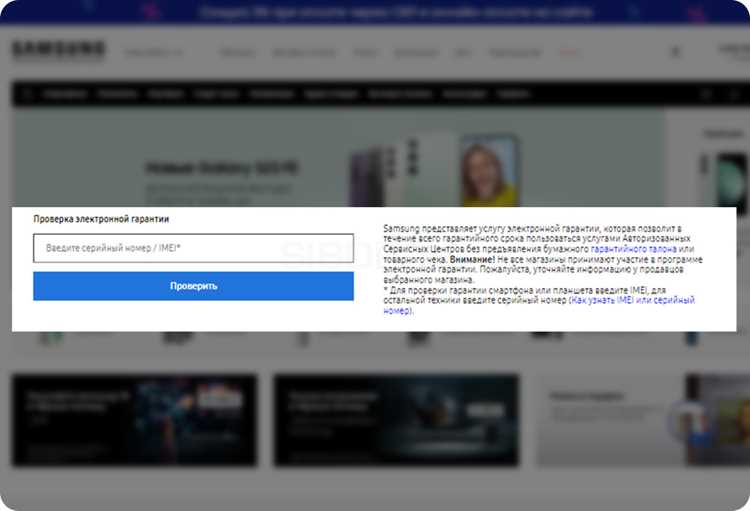Click the green watch thumbnail on the right
The image size is (750, 511).
731,182
